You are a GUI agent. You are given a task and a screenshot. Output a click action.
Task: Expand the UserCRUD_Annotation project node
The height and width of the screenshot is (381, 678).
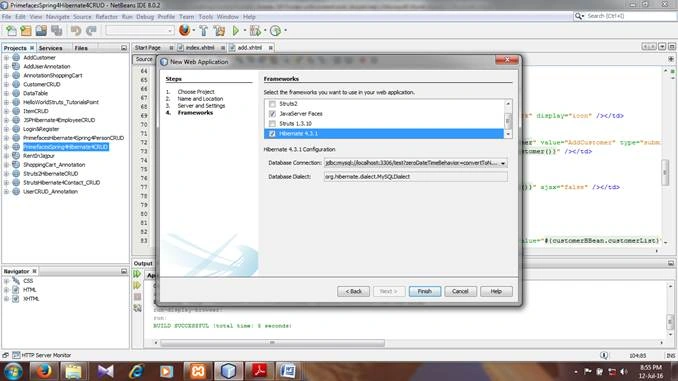(6, 192)
